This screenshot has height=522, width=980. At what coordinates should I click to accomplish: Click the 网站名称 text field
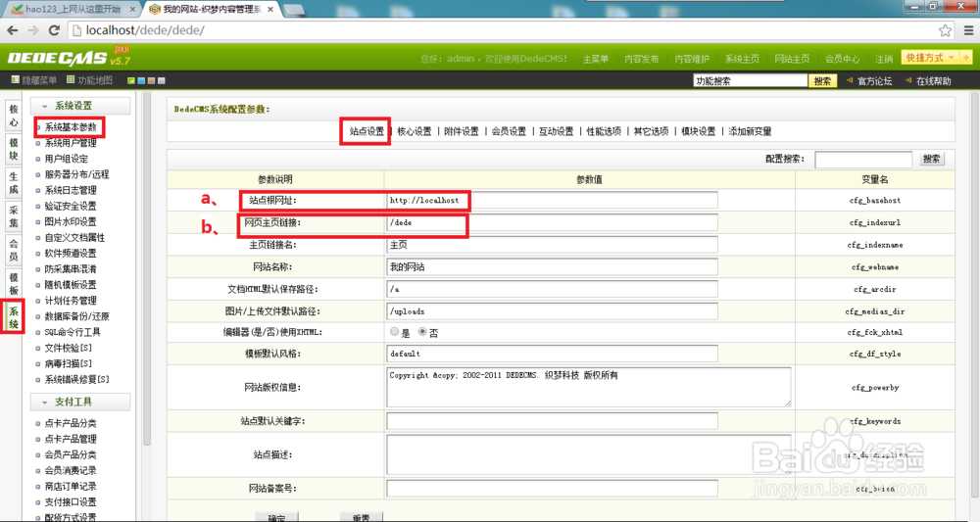552,266
